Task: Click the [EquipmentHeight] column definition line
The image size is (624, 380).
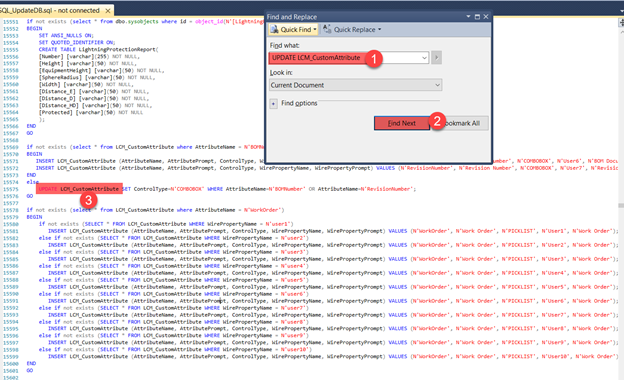Action: click(101, 70)
